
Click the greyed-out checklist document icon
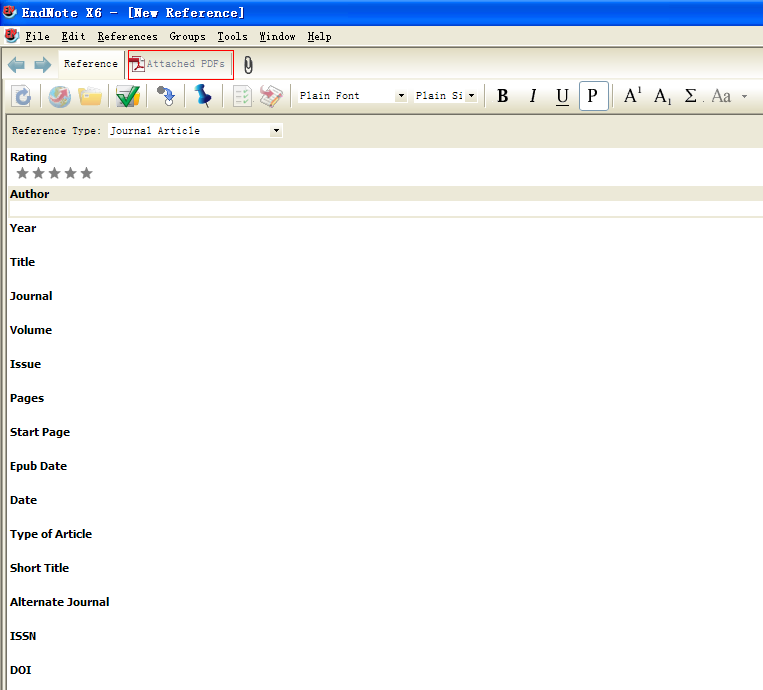pyautogui.click(x=242, y=96)
